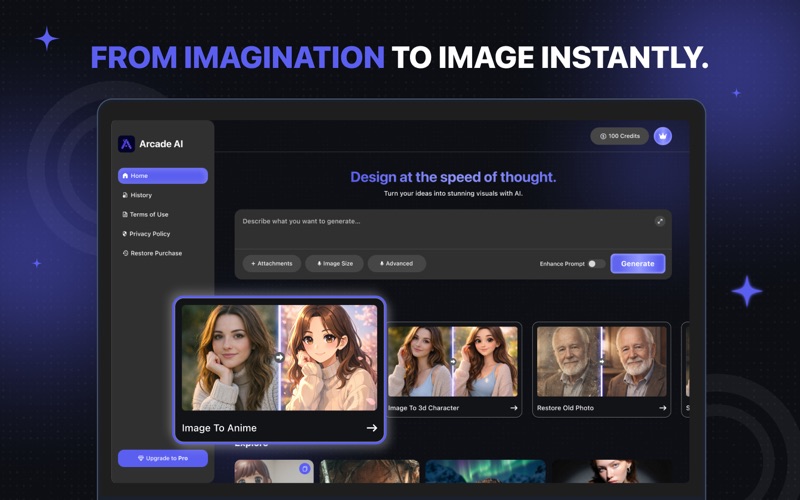800x500 pixels.
Task: Open the aurora landscape Explore thumbnail
Action: tap(485, 471)
